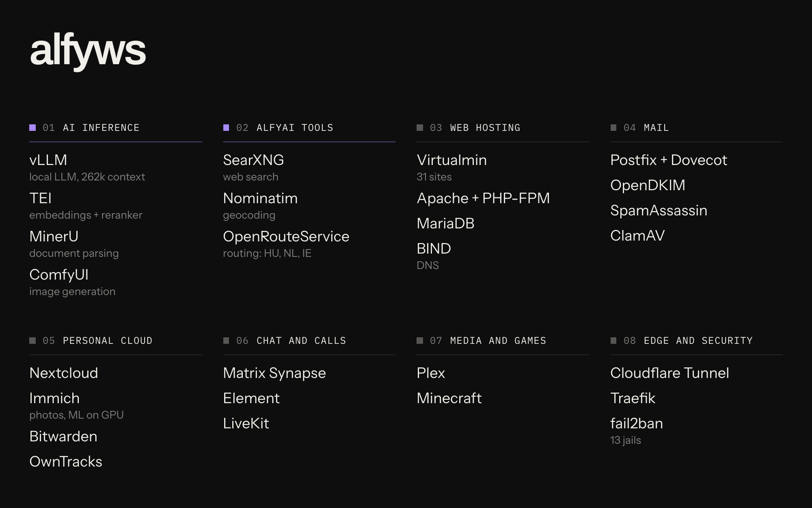Open the vLLM entry
This screenshot has height=508, width=812.
[48, 160]
